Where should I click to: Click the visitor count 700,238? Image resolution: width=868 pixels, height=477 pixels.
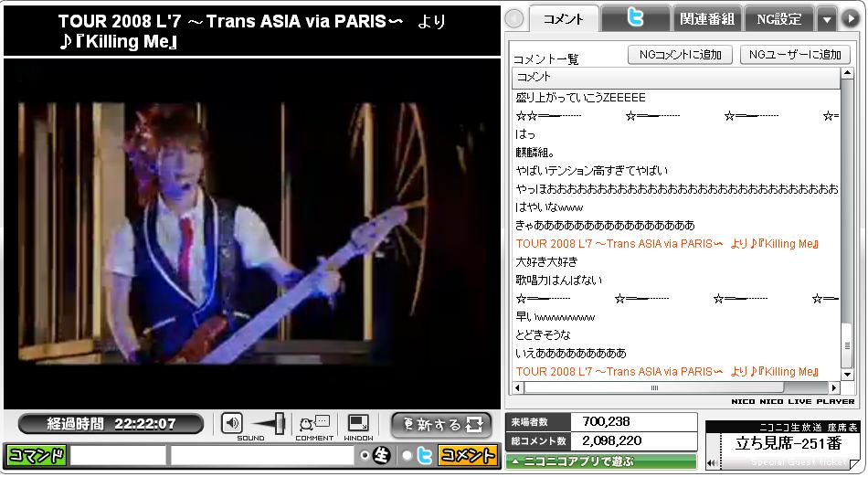pos(606,421)
